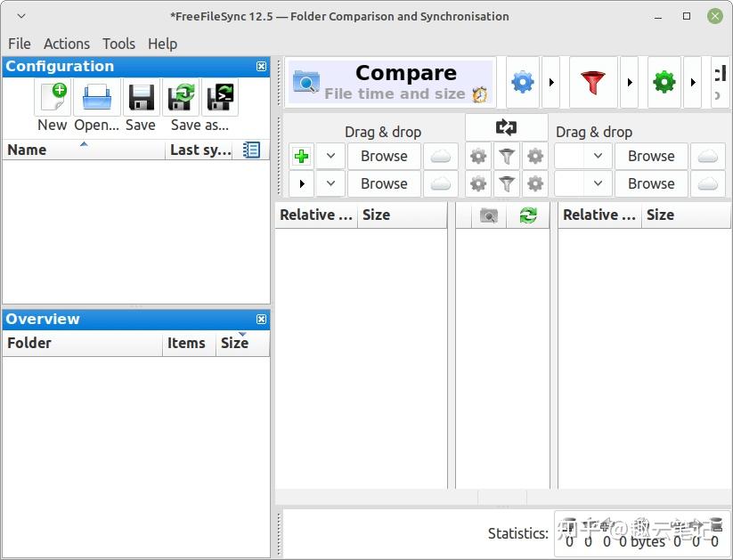Sort Overview by the Size column

pyautogui.click(x=242, y=343)
